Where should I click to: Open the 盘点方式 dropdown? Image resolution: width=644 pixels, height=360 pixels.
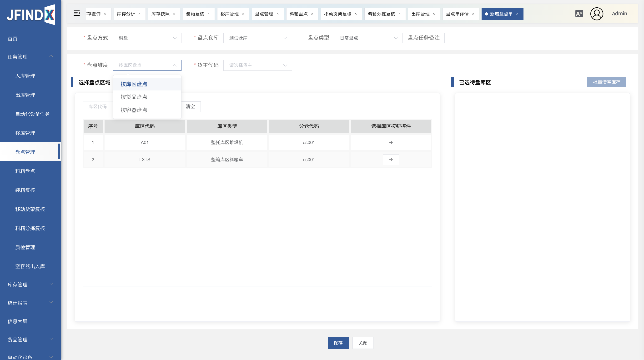[x=147, y=38]
